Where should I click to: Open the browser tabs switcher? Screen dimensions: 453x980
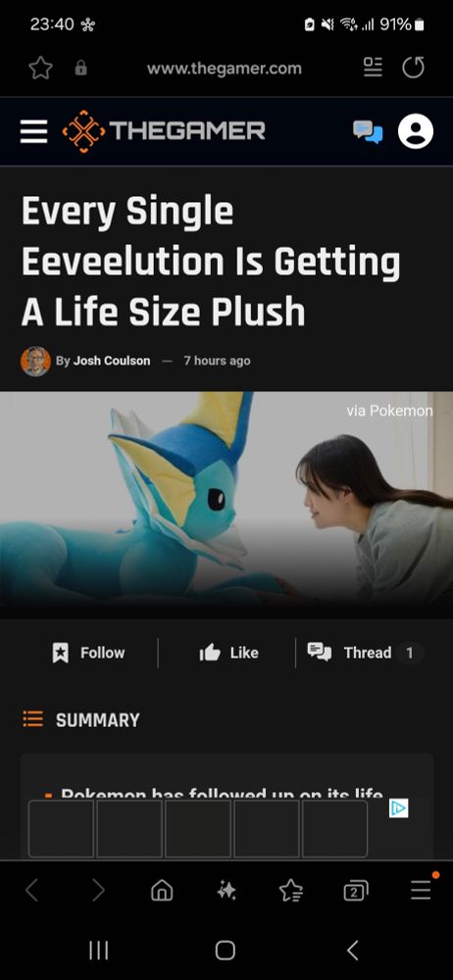point(356,891)
